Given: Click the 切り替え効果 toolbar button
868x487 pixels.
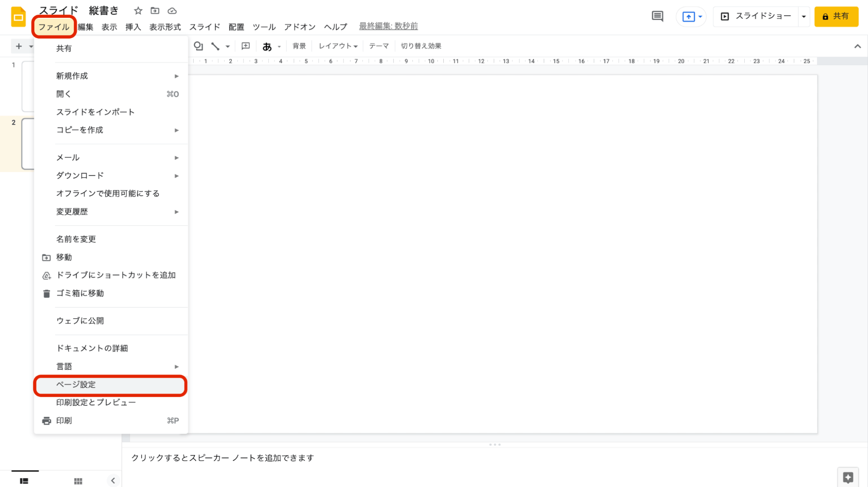Looking at the screenshot, I should click(x=421, y=46).
